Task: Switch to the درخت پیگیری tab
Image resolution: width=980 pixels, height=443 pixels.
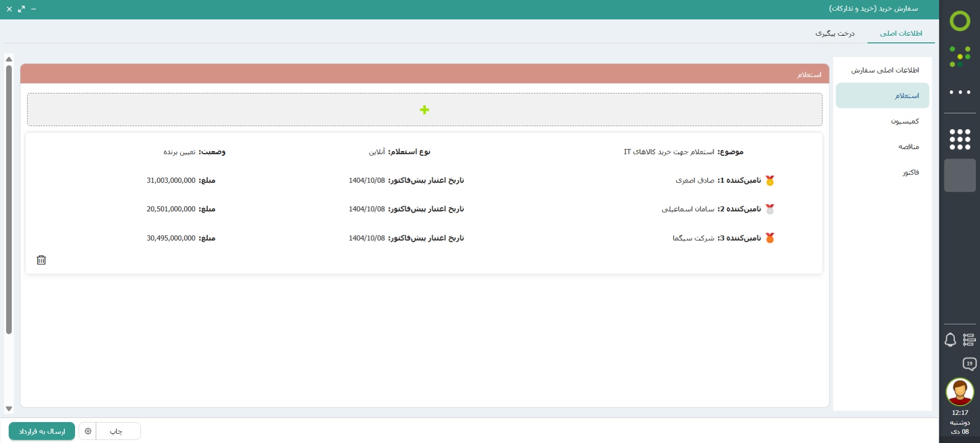Action: [835, 33]
